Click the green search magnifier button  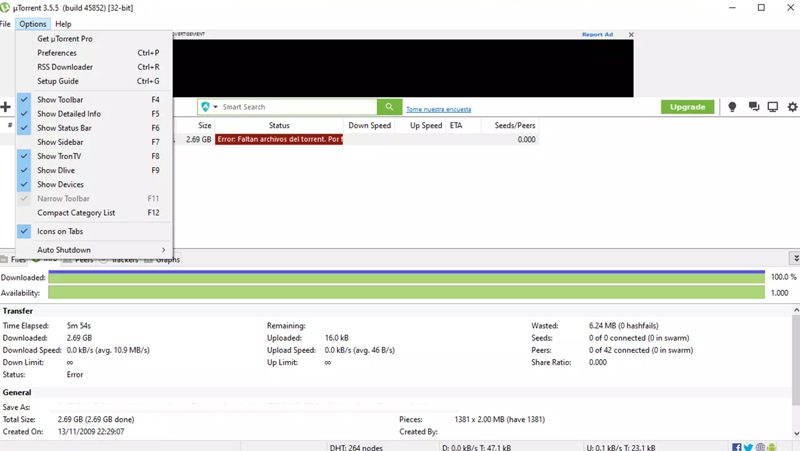click(389, 107)
